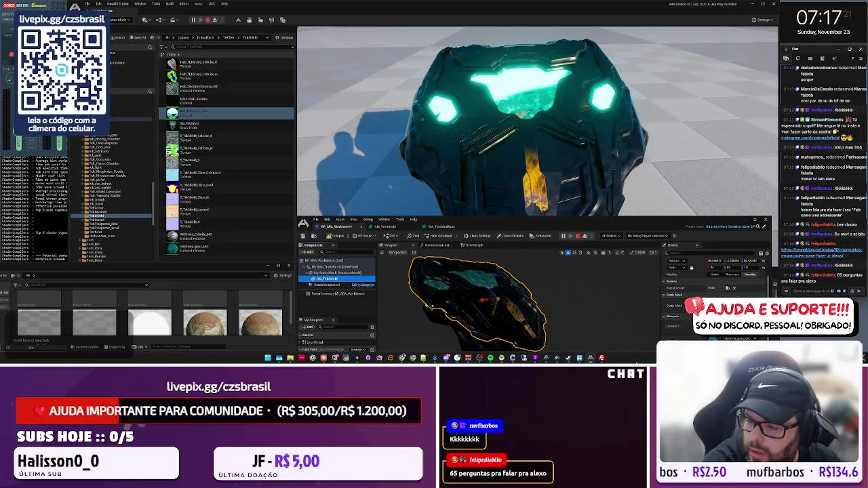Open My Blueprint panel settings gear
The width and height of the screenshot is (868, 488).
click(372, 327)
